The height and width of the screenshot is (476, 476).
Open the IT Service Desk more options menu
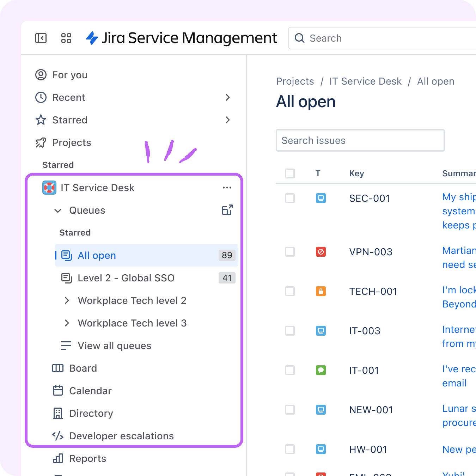[227, 187]
